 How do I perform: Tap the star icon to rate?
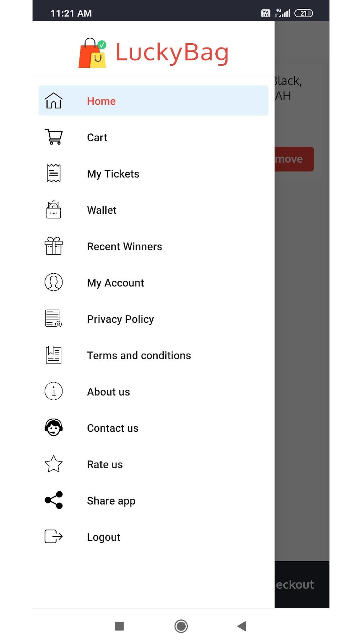pyautogui.click(x=54, y=464)
